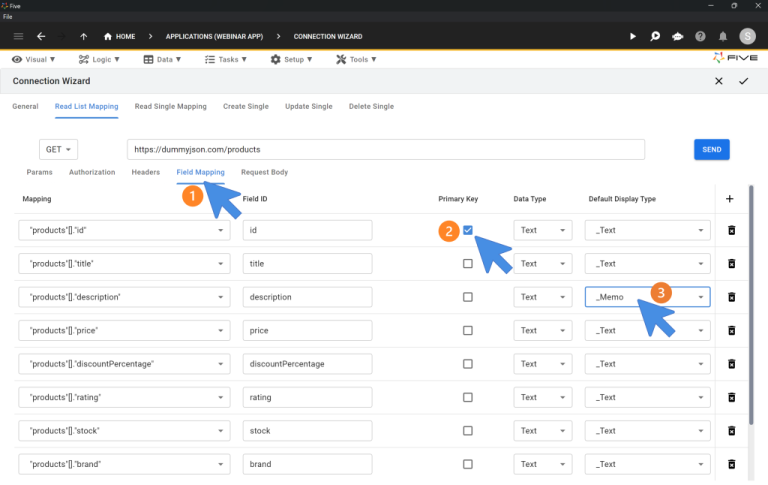Go back with the left arrow

click(41, 36)
